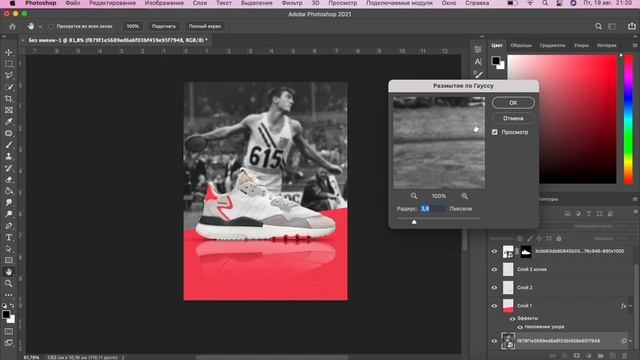This screenshot has height=360, width=640.
Task: Click foreground color swatch in Color panel
Action: [x=496, y=61]
